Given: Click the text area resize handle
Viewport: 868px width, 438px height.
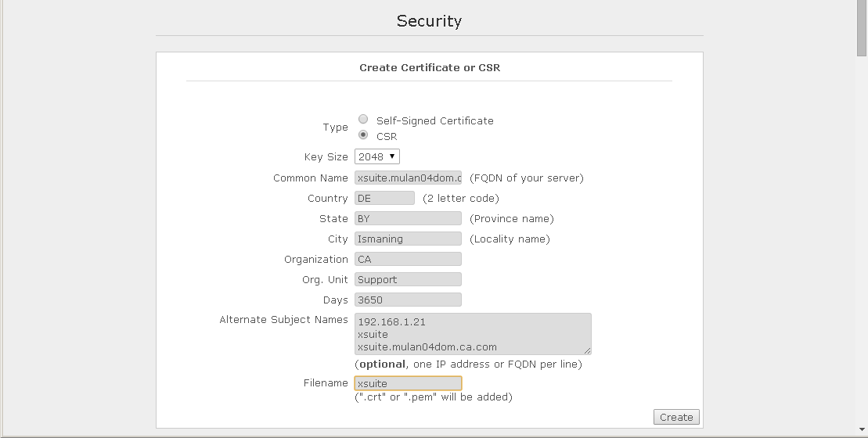Looking at the screenshot, I should 587,350.
